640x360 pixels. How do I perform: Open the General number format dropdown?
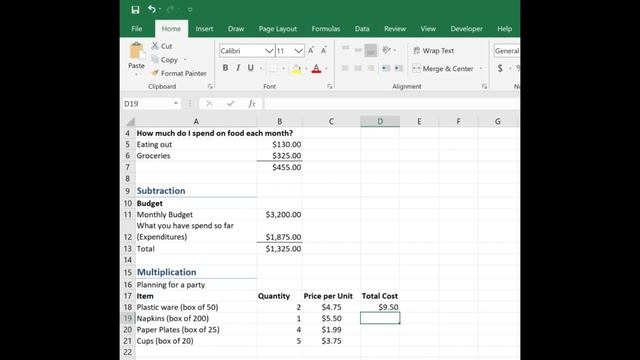tap(507, 51)
